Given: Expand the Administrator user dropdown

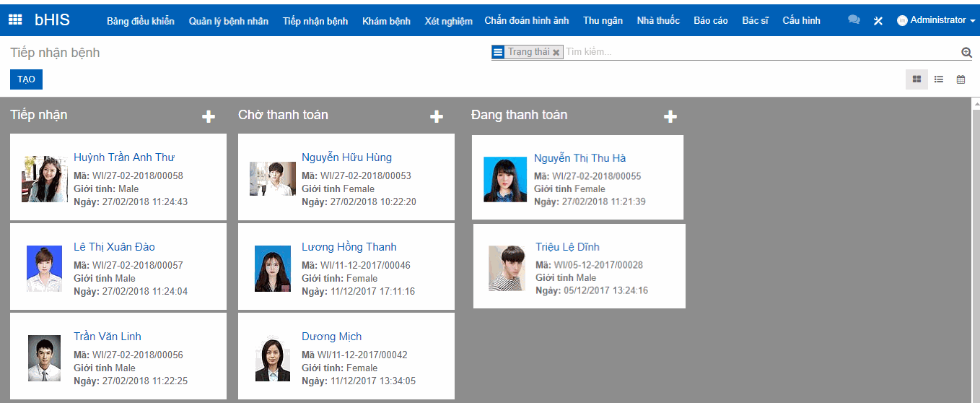Looking at the screenshot, I should [931, 20].
